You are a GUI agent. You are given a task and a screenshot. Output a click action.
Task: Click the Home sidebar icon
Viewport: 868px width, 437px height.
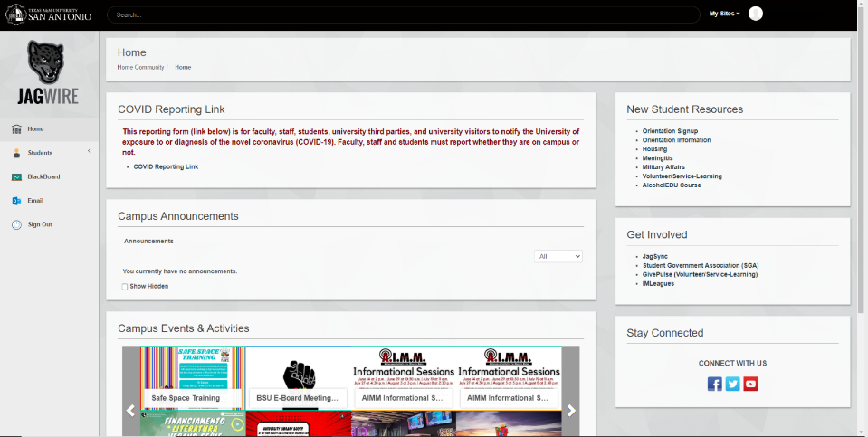[16, 128]
